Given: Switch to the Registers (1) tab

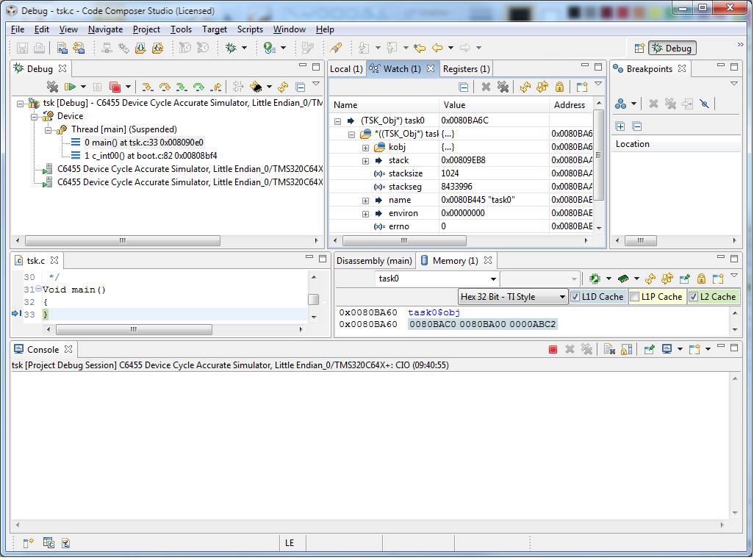Looking at the screenshot, I should [467, 69].
